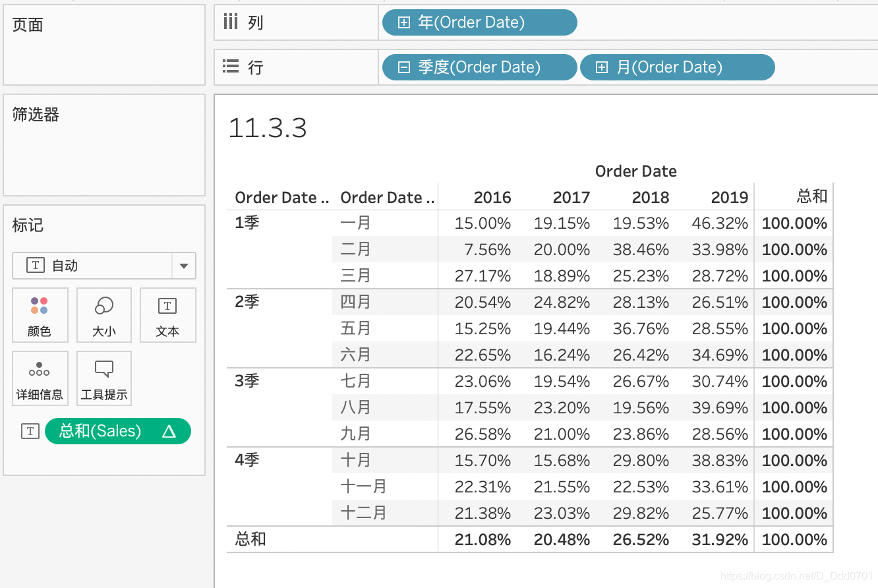Click the 21.00% cell for 九月 2017

point(562,434)
